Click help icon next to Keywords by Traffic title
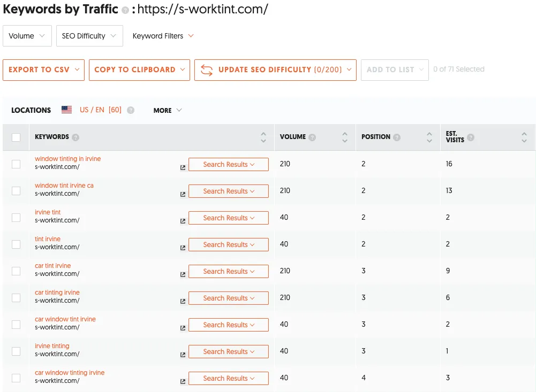 pos(125,10)
